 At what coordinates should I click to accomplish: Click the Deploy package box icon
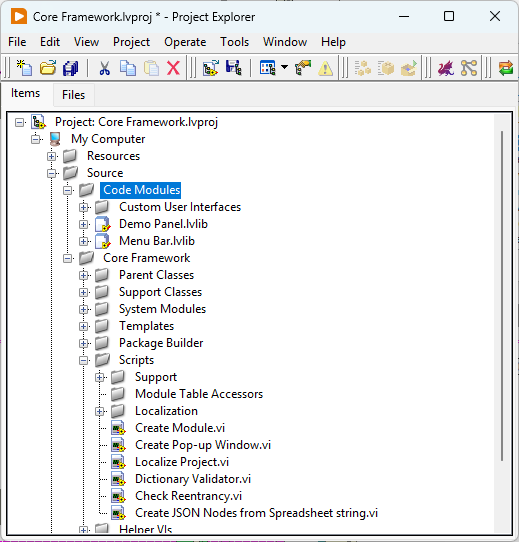click(386, 68)
